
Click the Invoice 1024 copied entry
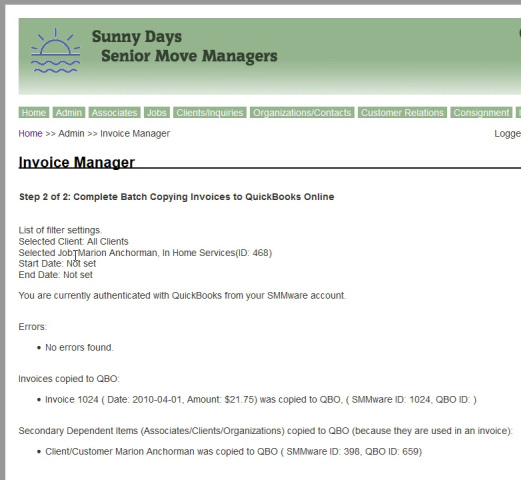(x=261, y=399)
